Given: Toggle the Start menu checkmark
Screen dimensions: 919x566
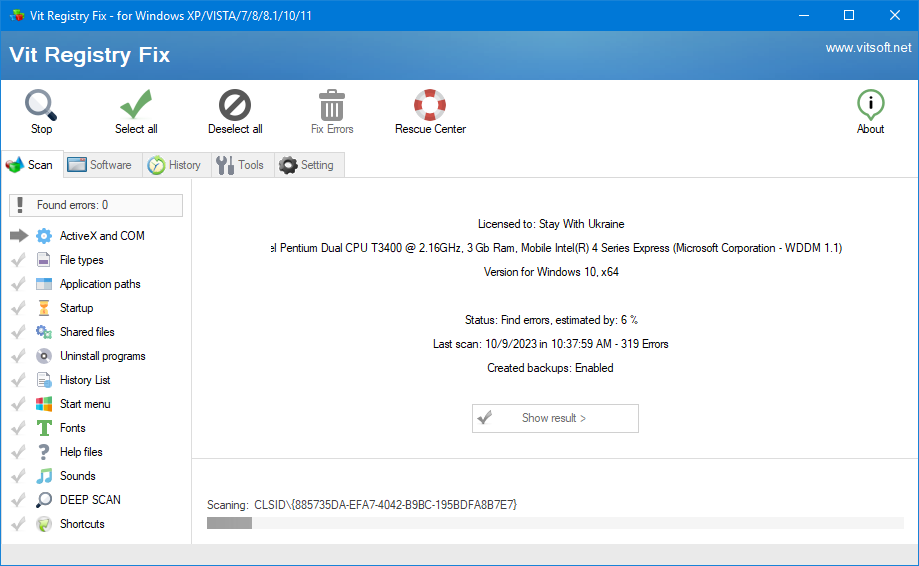Looking at the screenshot, I should point(18,404).
